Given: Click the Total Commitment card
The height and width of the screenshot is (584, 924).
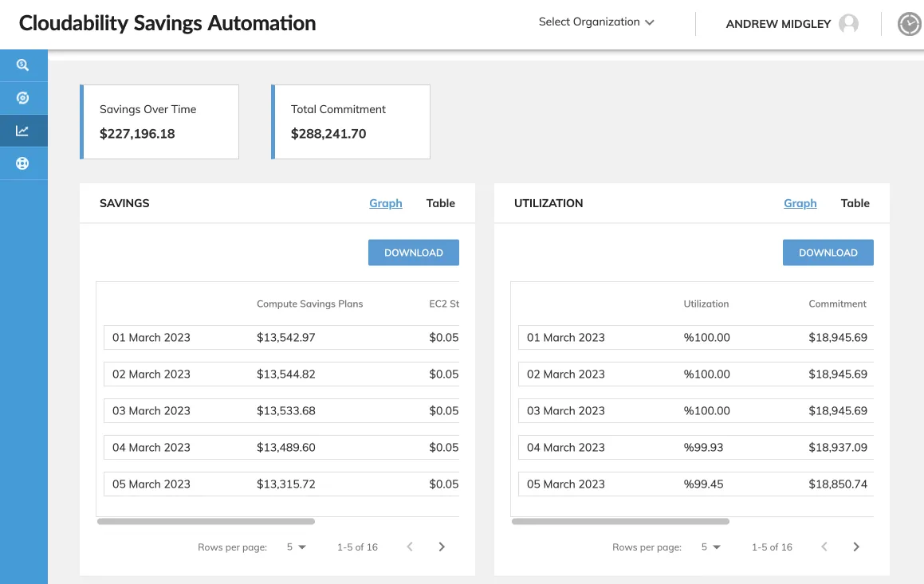Looking at the screenshot, I should (351, 122).
